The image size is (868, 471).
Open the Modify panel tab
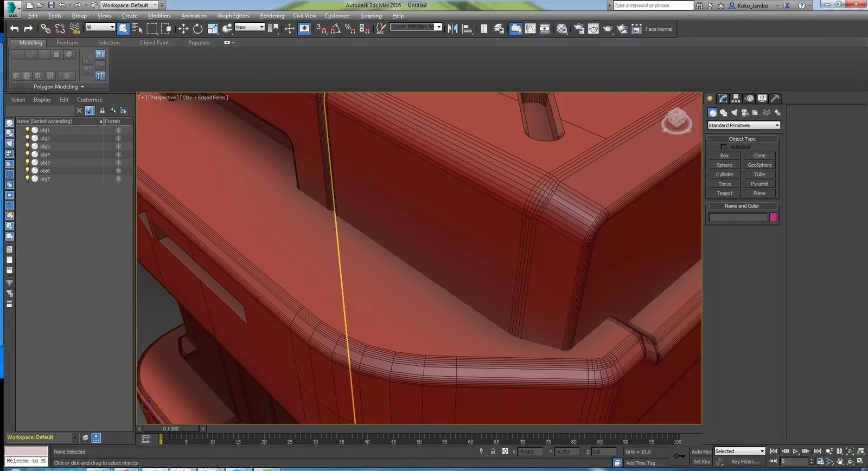point(723,98)
